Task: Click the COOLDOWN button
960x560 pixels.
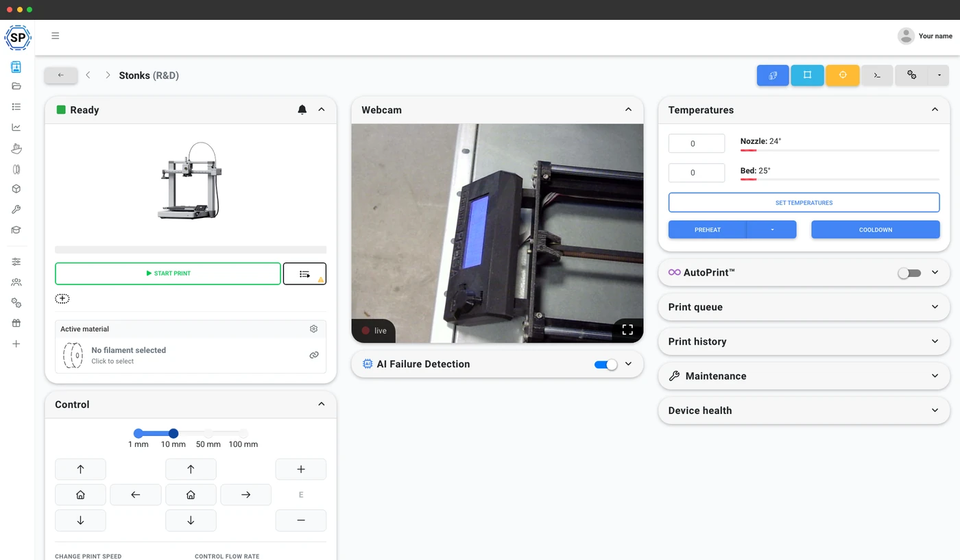Action: pyautogui.click(x=876, y=230)
